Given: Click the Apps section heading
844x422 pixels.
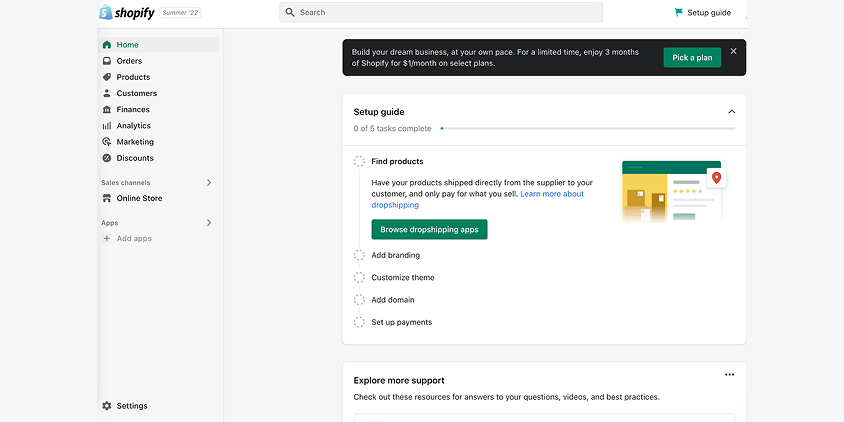Looking at the screenshot, I should [x=110, y=223].
